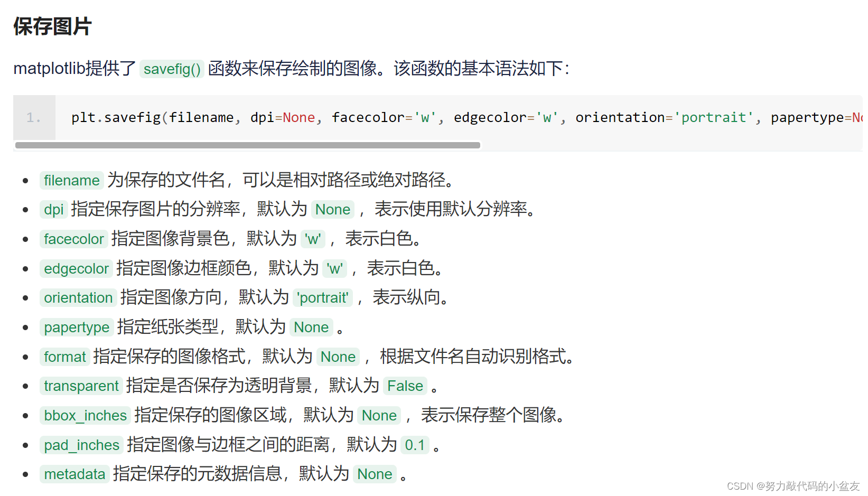Select the filename parameter tag
The width and height of the screenshot is (868, 496).
[71, 180]
